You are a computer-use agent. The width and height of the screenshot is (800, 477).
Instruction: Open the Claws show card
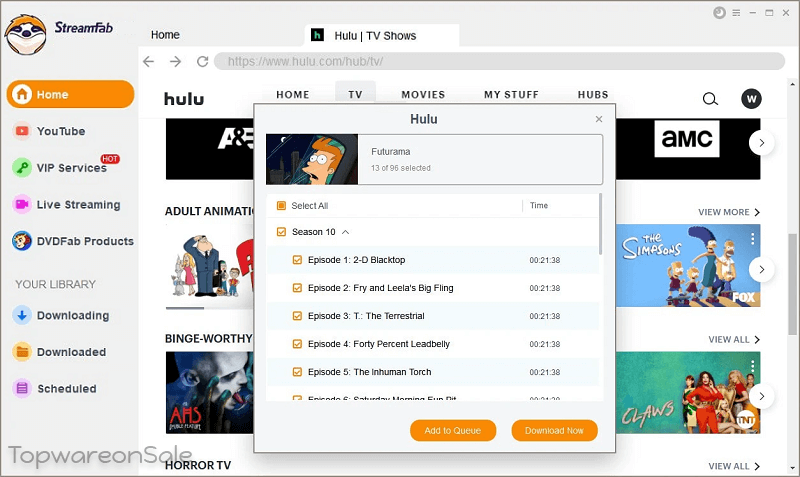tap(688, 392)
